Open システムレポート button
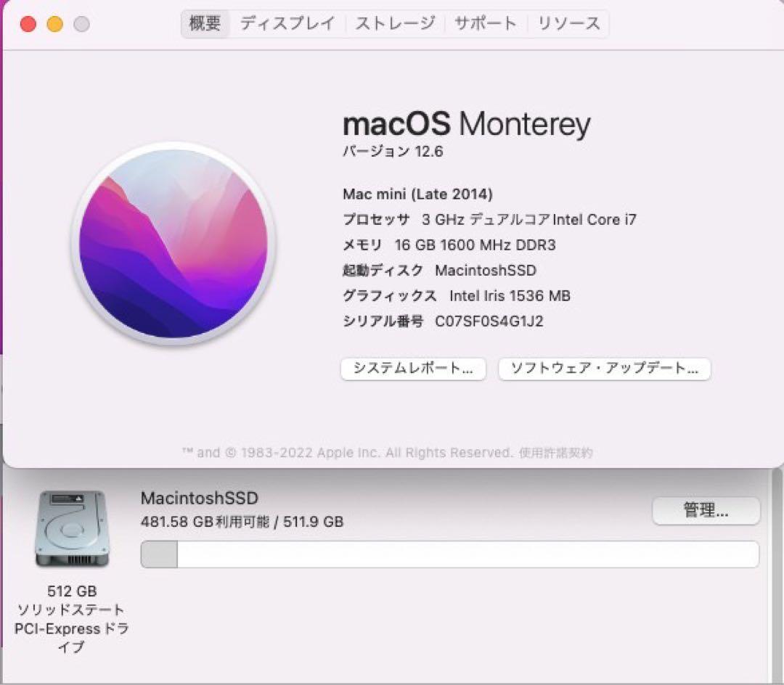Screen dimensions: 784x685 pyautogui.click(x=413, y=369)
